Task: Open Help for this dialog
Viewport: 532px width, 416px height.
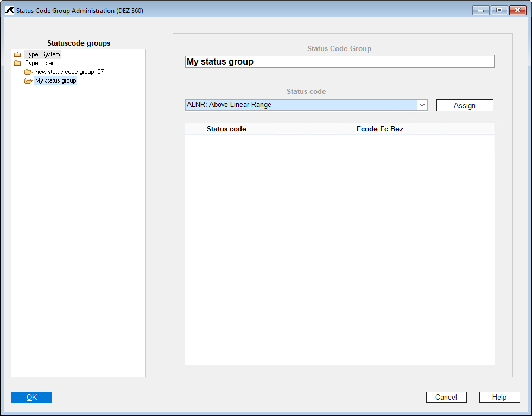Action: [x=499, y=397]
